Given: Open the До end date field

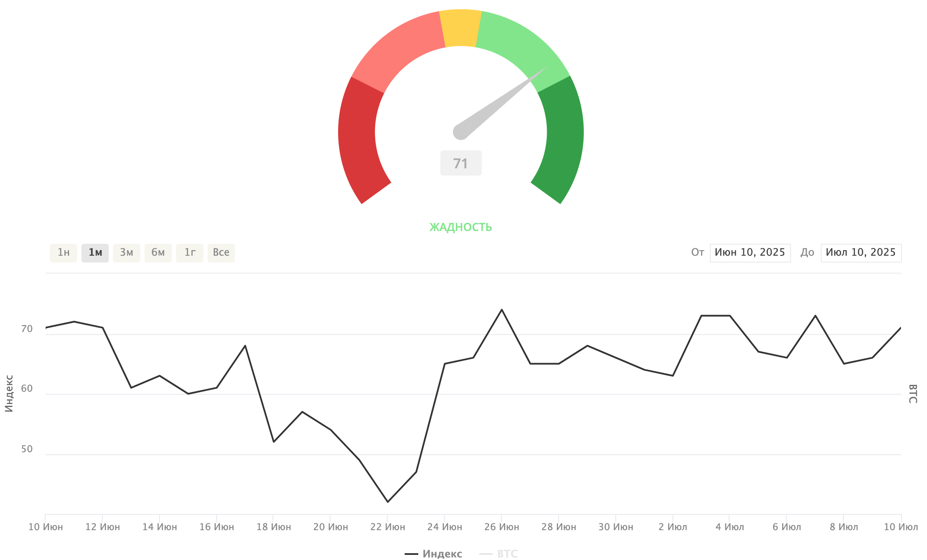Looking at the screenshot, I should (x=860, y=253).
